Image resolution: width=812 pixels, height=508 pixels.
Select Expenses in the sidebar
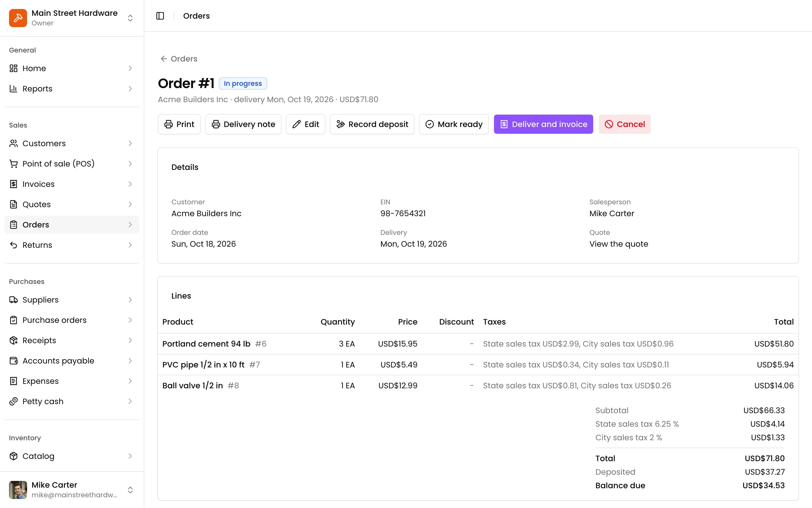[x=72, y=381]
